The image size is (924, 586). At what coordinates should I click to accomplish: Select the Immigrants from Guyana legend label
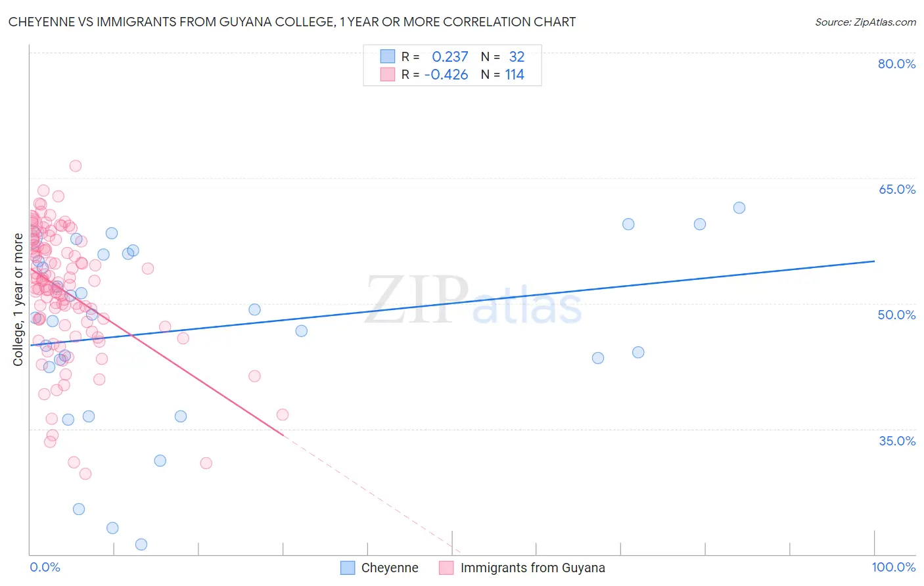tap(532, 568)
